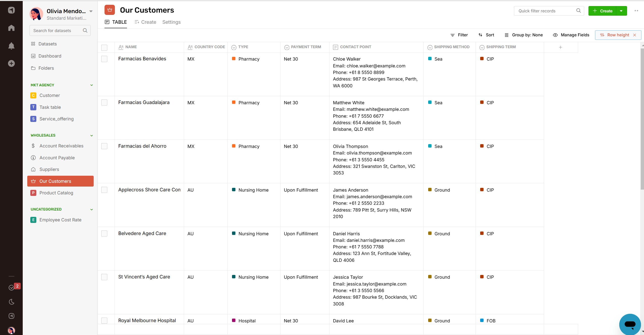Go to Home icon in left rail
644x335 pixels.
point(11,28)
